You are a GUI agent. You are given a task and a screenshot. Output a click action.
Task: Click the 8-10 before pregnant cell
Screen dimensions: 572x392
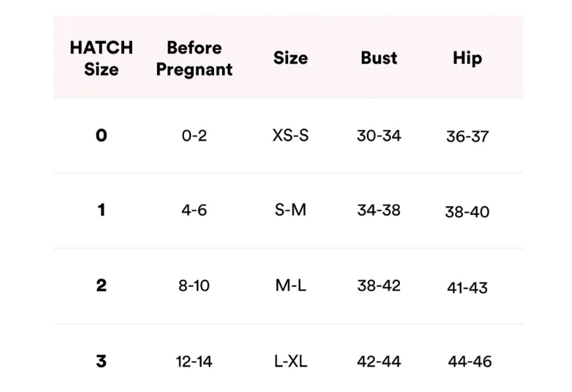tap(194, 286)
